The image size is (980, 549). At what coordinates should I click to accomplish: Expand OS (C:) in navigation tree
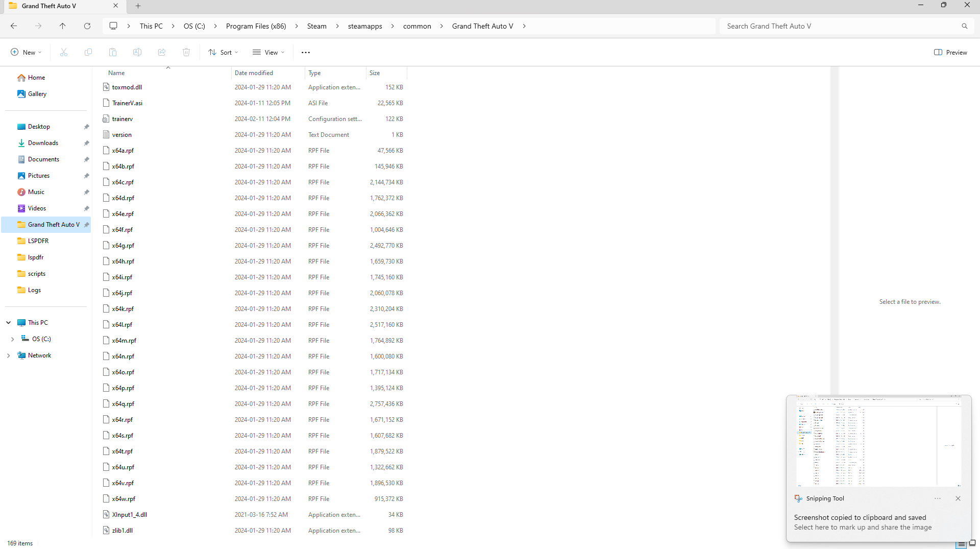tap(12, 339)
